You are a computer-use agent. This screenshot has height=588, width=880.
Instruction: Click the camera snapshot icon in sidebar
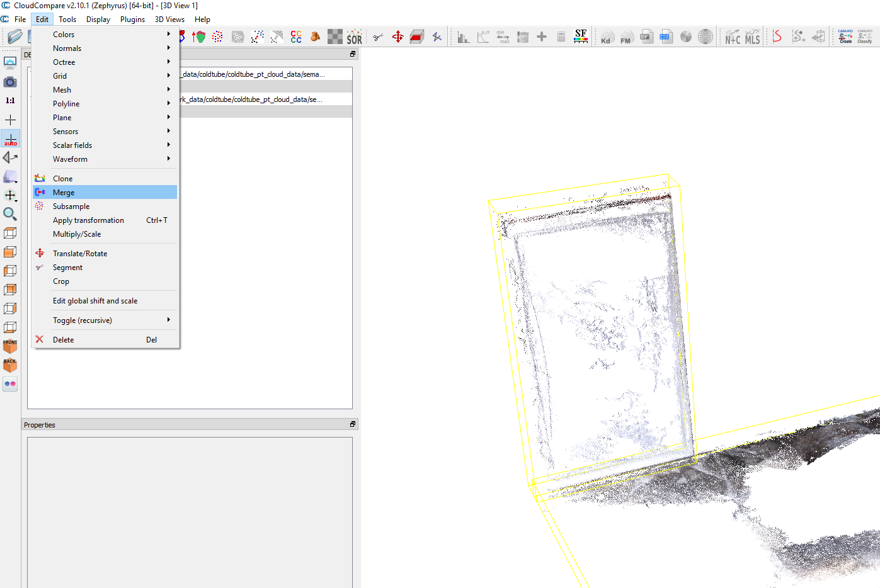(10, 82)
